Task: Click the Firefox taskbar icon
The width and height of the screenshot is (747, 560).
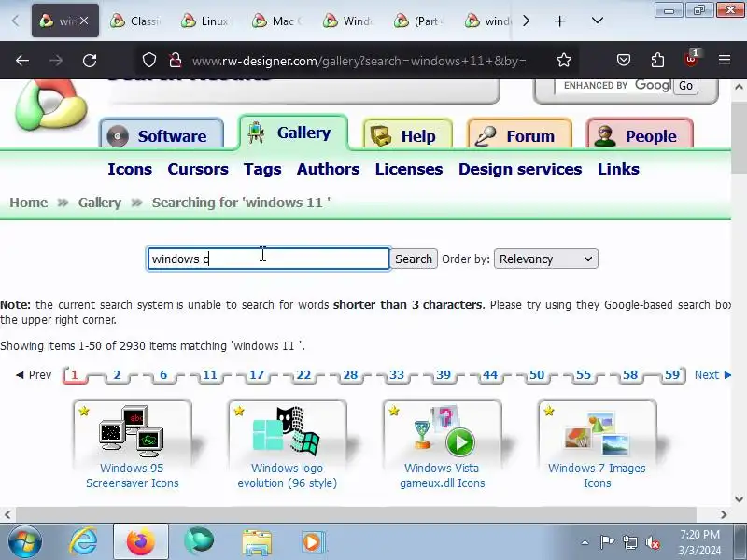Action: click(141, 542)
